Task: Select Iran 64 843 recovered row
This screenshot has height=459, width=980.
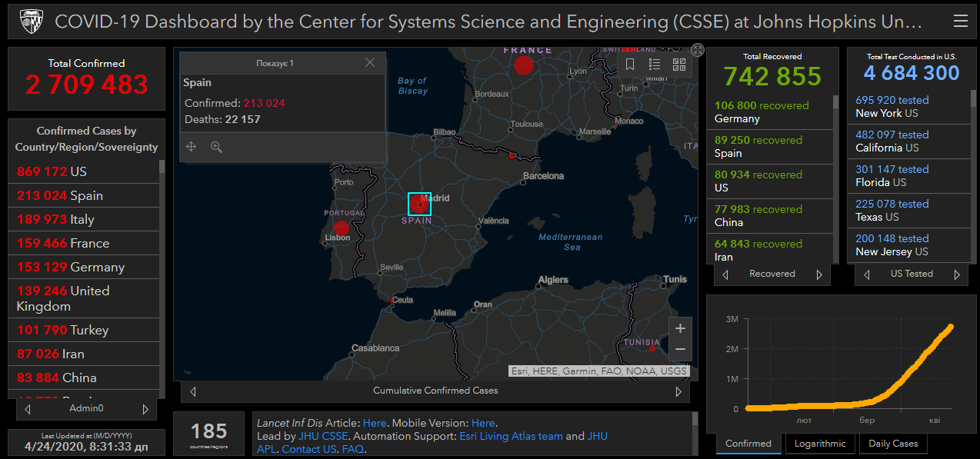Action: pyautogui.click(x=769, y=248)
